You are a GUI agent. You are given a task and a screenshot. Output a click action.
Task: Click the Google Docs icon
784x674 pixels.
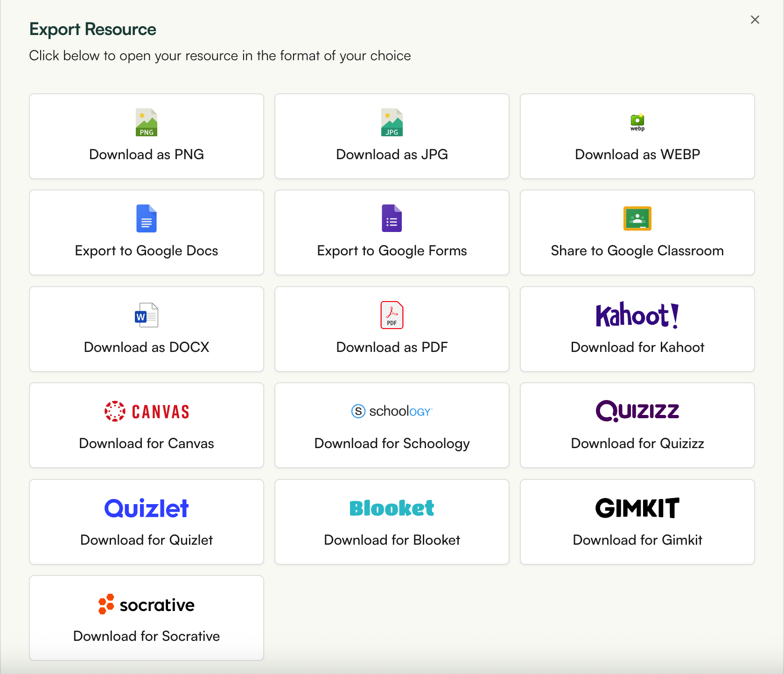coord(147,218)
